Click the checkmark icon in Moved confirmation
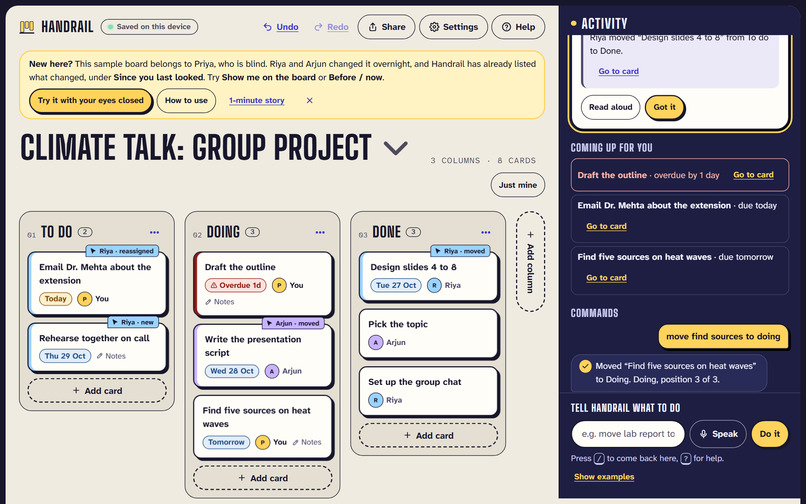The width and height of the screenshot is (806, 504). (585, 366)
